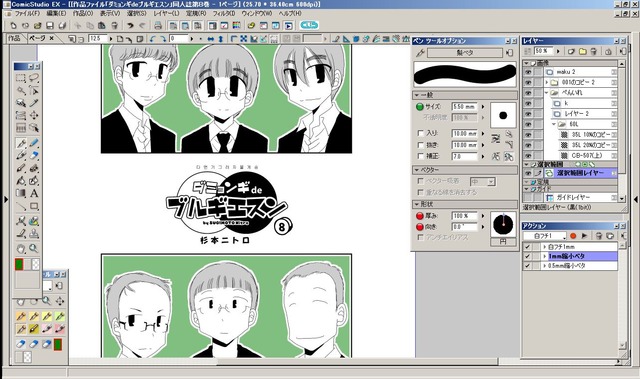The image size is (640, 379).
Task: Select the hand pan tool
Action: (21, 248)
